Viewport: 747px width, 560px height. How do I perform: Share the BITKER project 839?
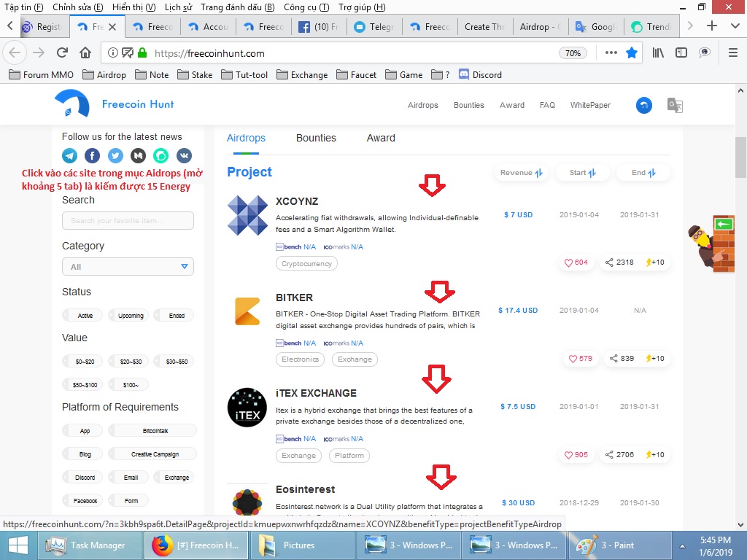(x=622, y=359)
